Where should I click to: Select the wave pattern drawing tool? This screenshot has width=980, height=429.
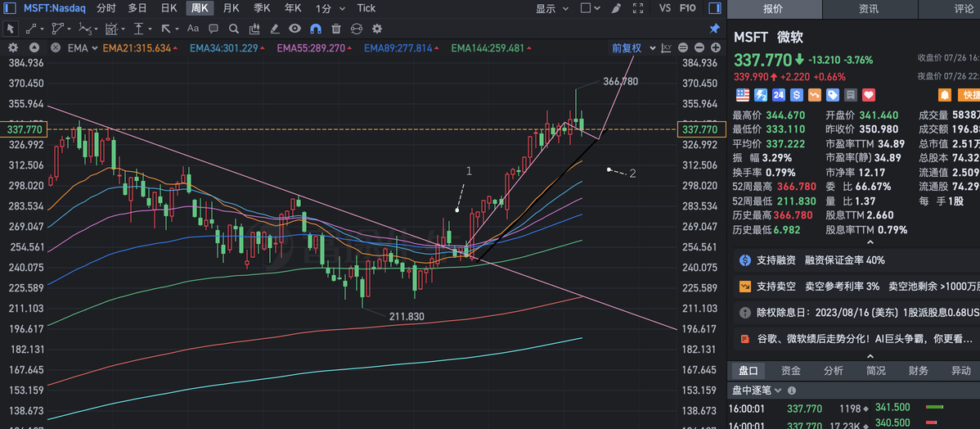(85, 29)
